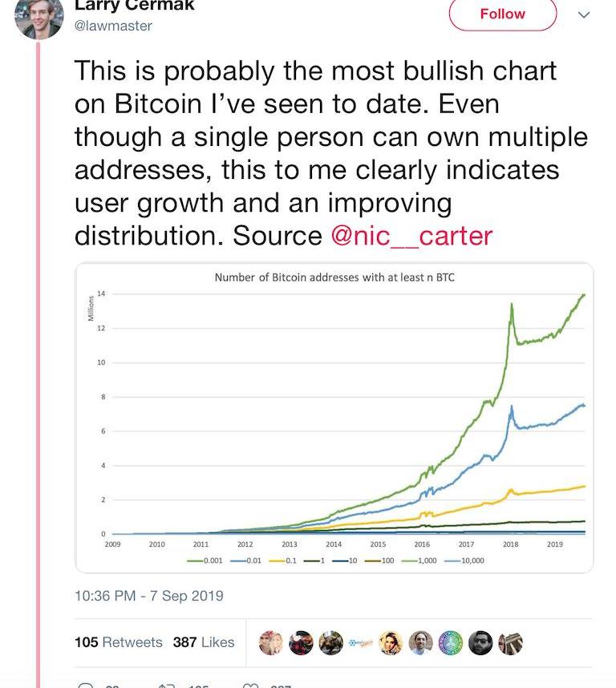Open the @lawmaster handle
This screenshot has width=616, height=688.
(x=113, y=26)
